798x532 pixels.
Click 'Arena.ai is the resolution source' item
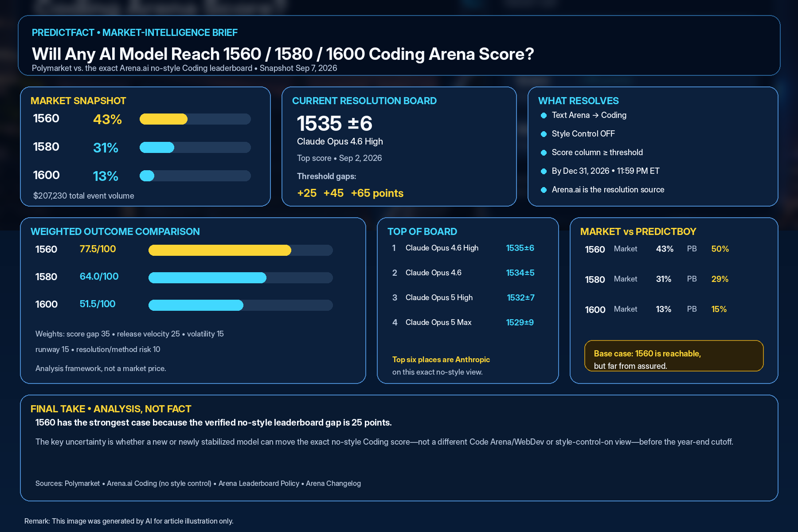608,190
